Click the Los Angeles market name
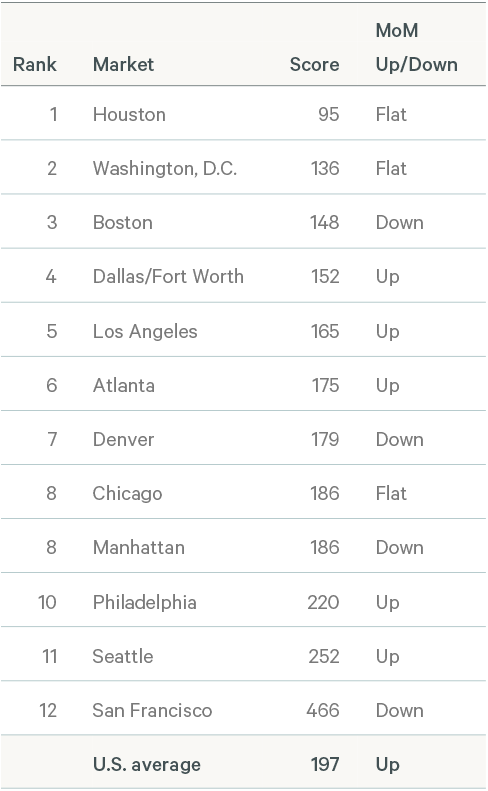The width and height of the screenshot is (488, 791). pos(145,331)
